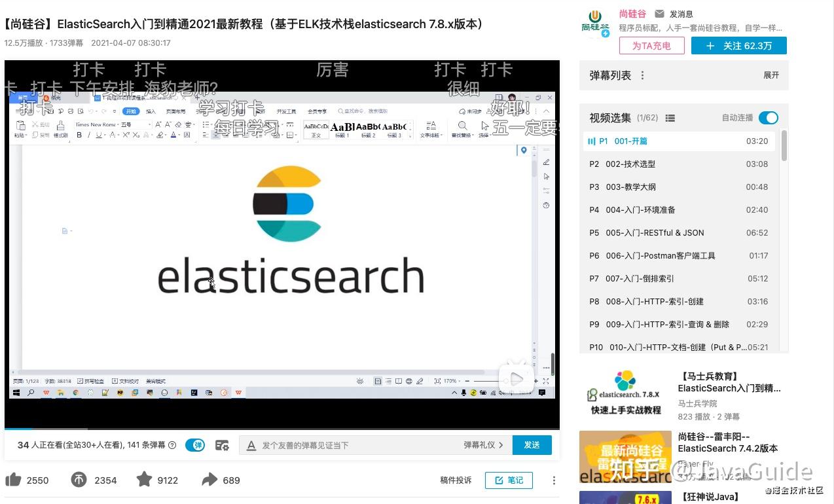Click the 稿件投诉 link

coord(456,480)
